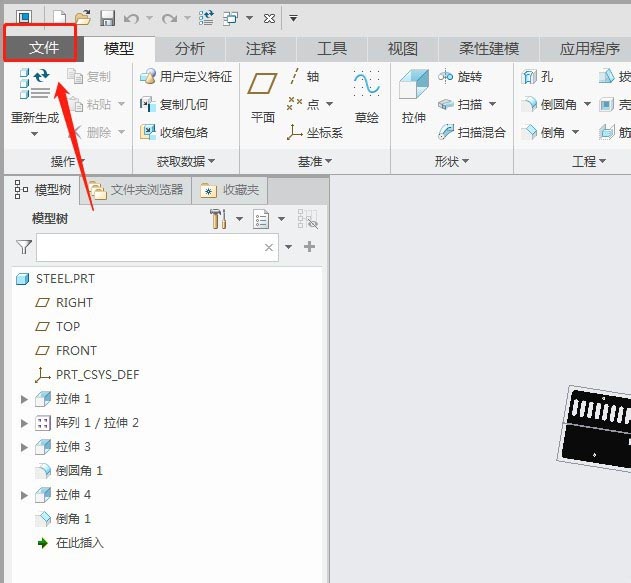
Task: Open the 倒角 dropdown arrow
Action: (x=575, y=132)
